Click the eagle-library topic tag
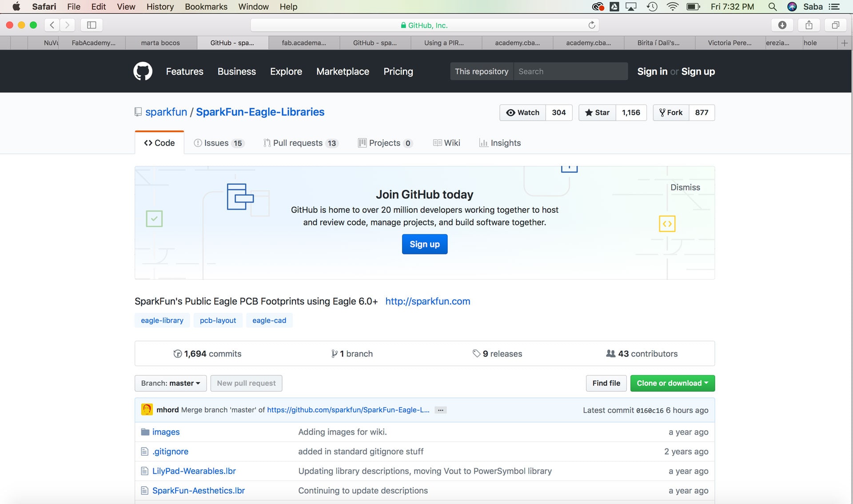The image size is (853, 504). click(162, 320)
